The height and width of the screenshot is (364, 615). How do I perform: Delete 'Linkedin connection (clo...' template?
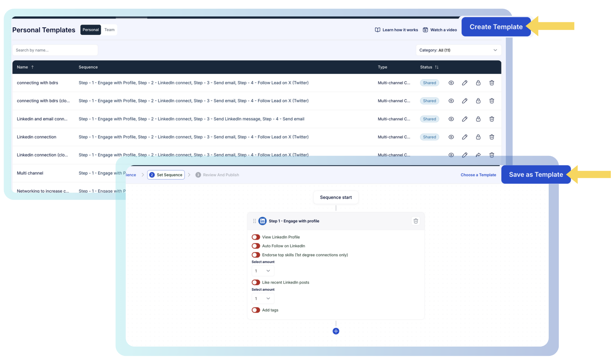point(492,155)
